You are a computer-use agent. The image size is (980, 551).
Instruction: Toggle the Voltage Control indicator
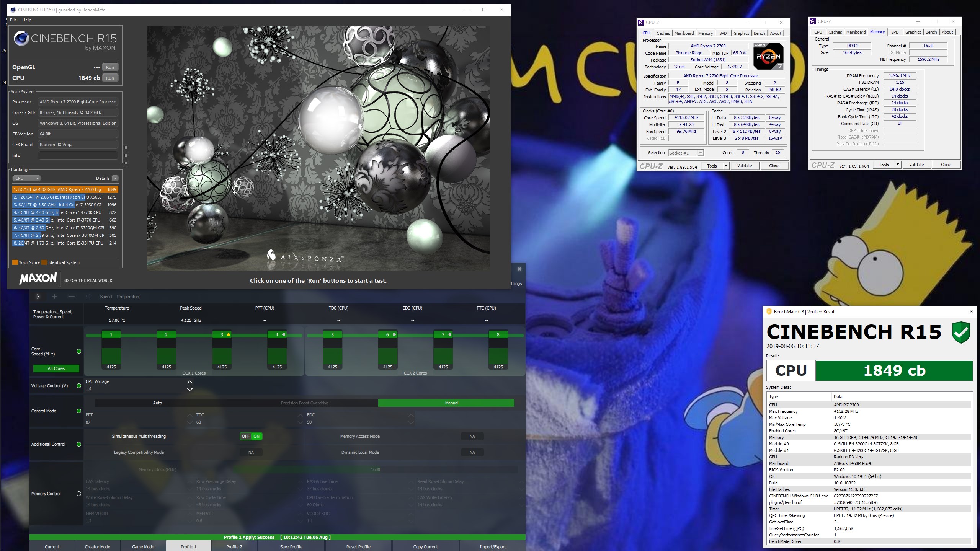click(79, 386)
